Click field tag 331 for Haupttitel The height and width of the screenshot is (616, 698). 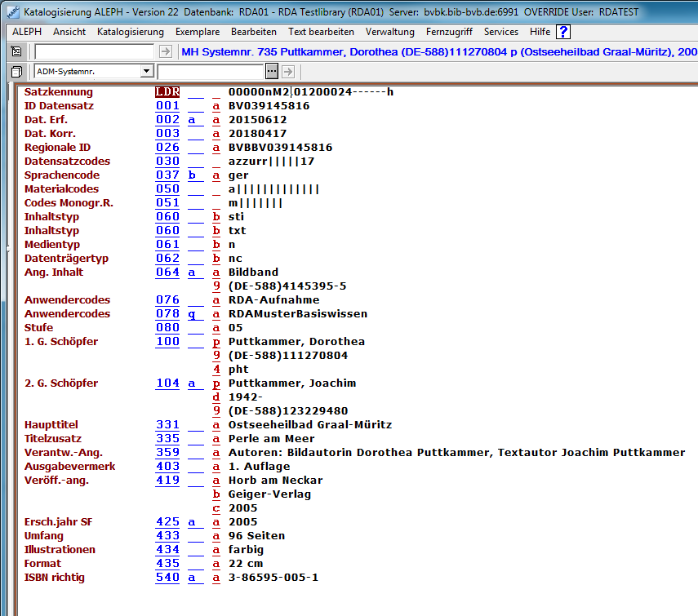[x=167, y=425]
